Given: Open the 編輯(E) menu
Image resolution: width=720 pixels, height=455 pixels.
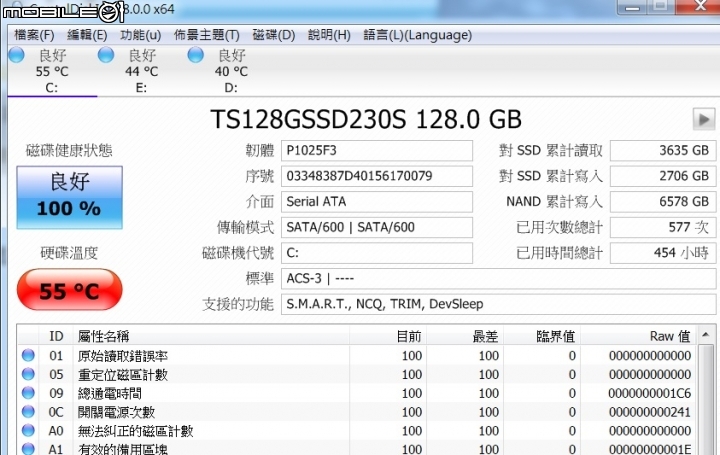Looking at the screenshot, I should (x=87, y=35).
